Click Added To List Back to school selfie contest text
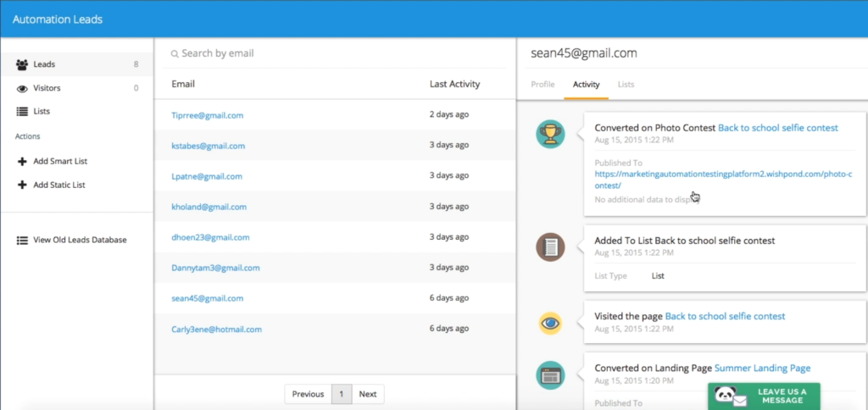Image resolution: width=868 pixels, height=410 pixels. (x=684, y=241)
